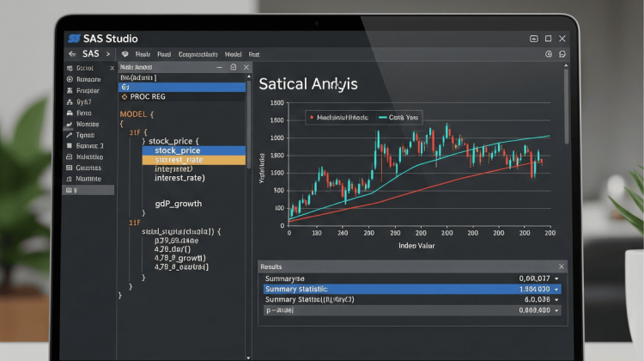Viewport: 644px width, 361px height.
Task: Open the chat bubble icon in the toolbar
Action: point(562,54)
